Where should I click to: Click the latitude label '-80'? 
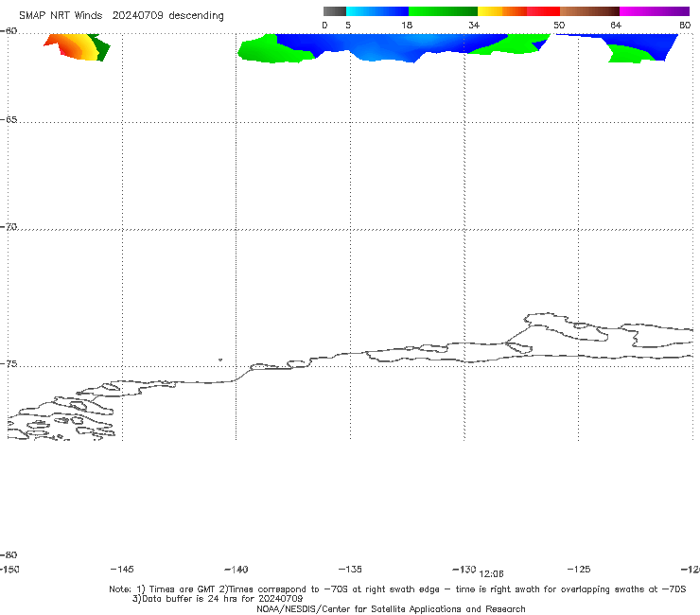(9, 555)
